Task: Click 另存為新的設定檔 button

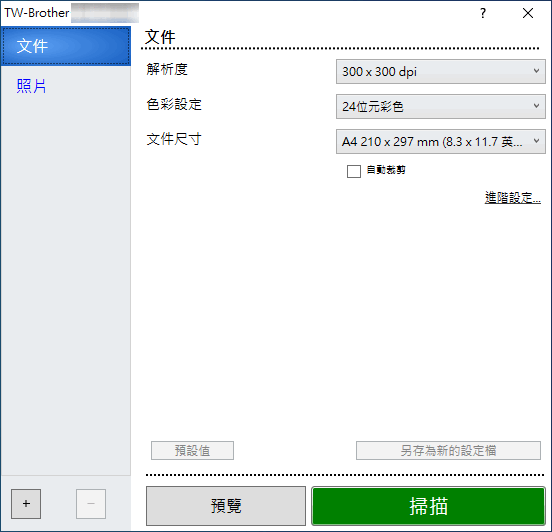Action: coord(448,450)
